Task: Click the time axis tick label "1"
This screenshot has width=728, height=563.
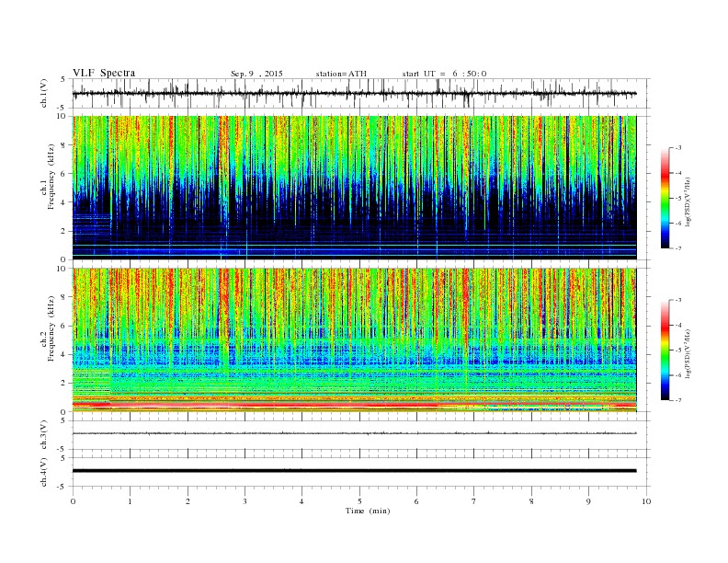Action: pos(131,501)
